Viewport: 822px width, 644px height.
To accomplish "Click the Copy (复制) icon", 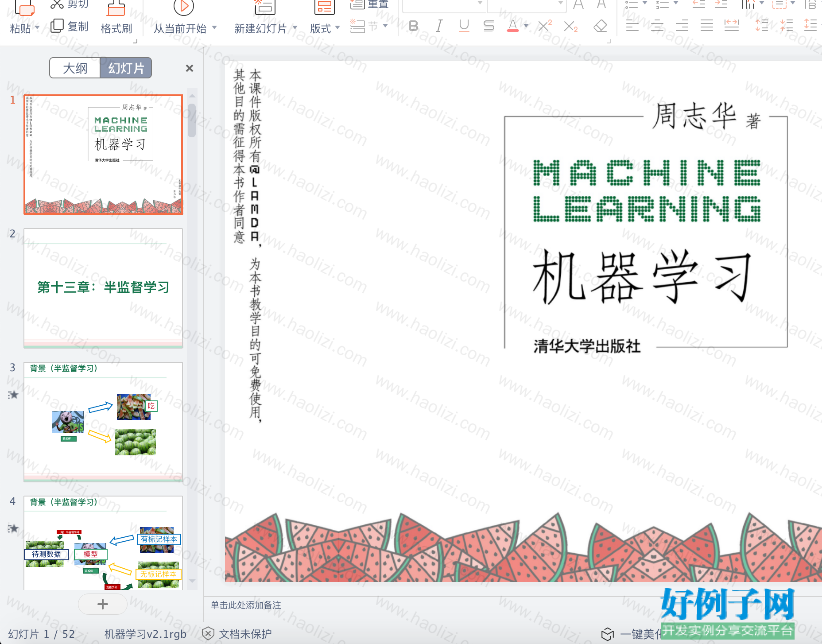I will click(57, 26).
